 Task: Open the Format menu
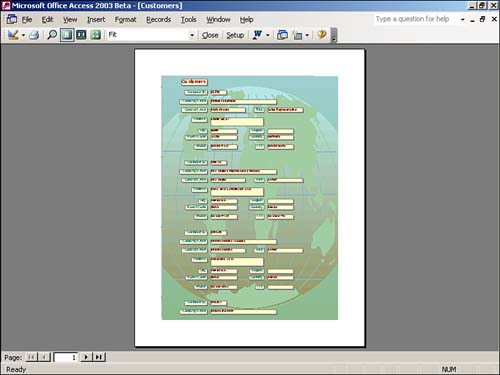tap(126, 20)
